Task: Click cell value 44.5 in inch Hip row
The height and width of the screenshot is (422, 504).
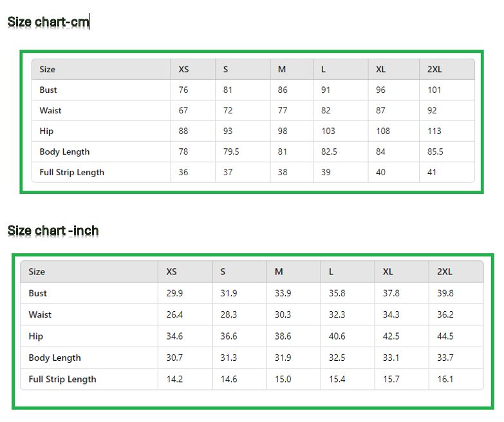Action: [445, 336]
